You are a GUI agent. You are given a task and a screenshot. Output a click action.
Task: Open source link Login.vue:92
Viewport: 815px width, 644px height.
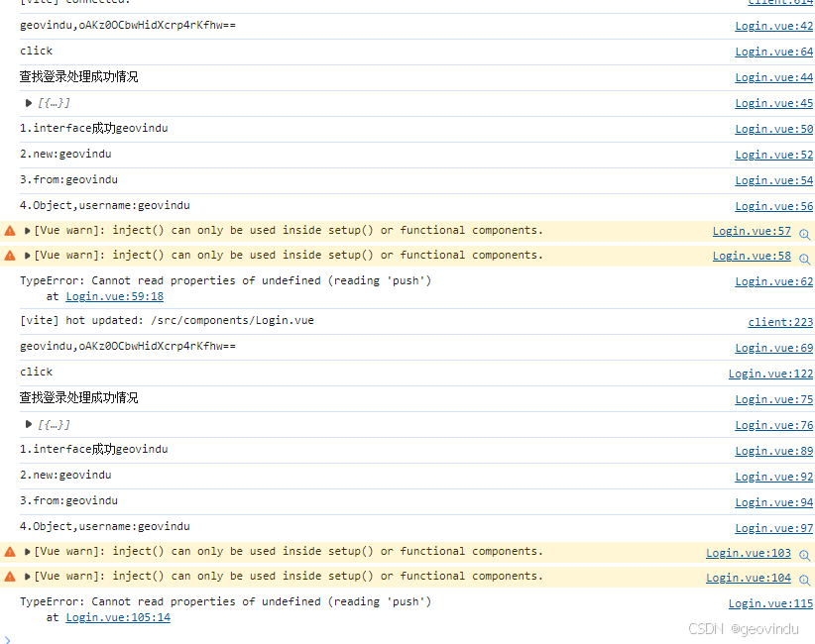pyautogui.click(x=774, y=477)
